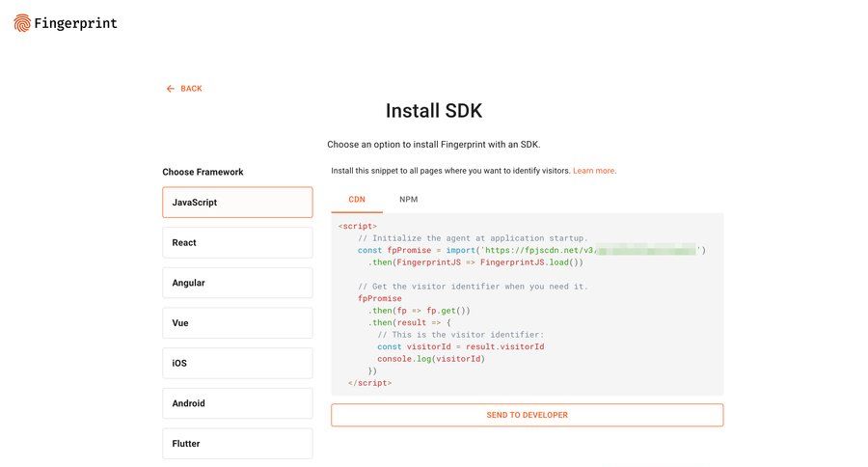
Task: Click the closing </script> tag line
Action: click(x=369, y=383)
